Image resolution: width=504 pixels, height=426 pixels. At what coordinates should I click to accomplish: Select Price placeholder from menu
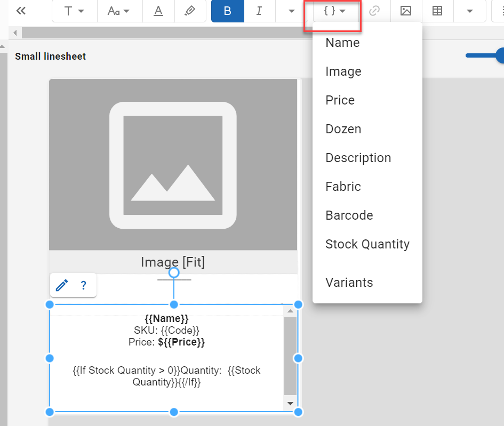pos(367,100)
